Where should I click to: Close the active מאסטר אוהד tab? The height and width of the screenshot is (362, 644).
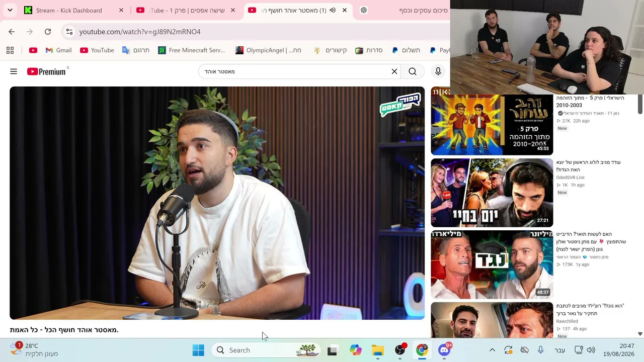(x=345, y=10)
